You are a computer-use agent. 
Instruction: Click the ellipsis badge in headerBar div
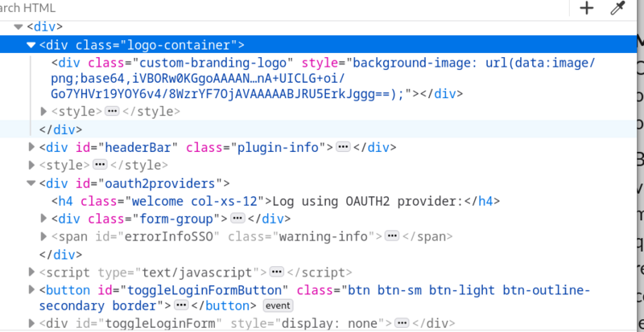(343, 147)
